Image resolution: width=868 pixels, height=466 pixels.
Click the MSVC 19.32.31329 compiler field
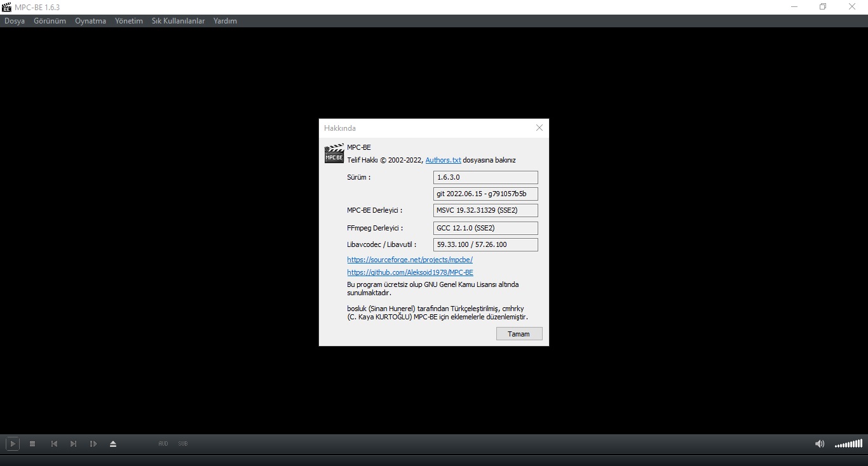pyautogui.click(x=485, y=210)
